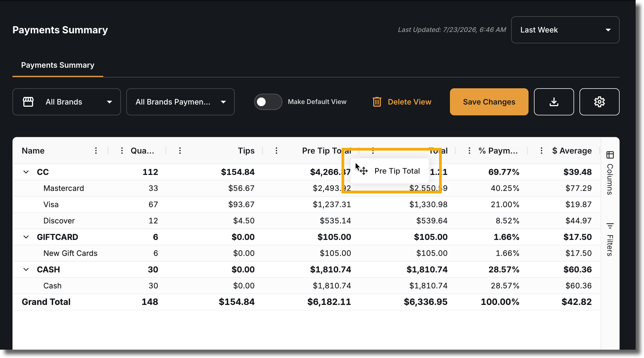This screenshot has height=358, width=644.
Task: Click the Columns panel table icon
Action: (x=610, y=155)
